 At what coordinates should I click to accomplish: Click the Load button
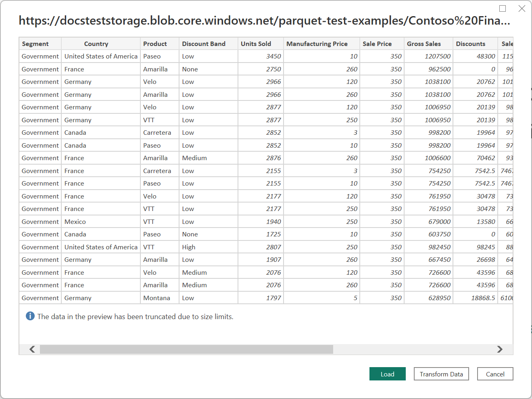[387, 374]
